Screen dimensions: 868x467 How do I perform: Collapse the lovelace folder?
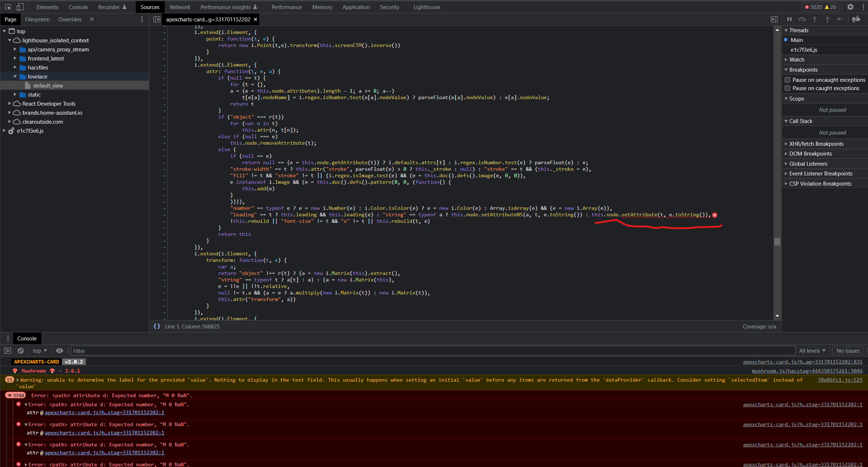pos(15,76)
